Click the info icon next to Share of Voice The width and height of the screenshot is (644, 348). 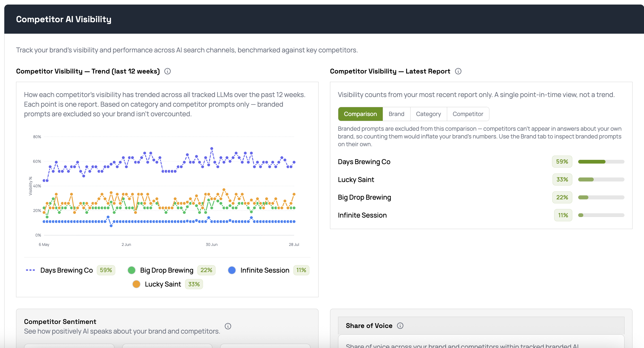coord(400,326)
